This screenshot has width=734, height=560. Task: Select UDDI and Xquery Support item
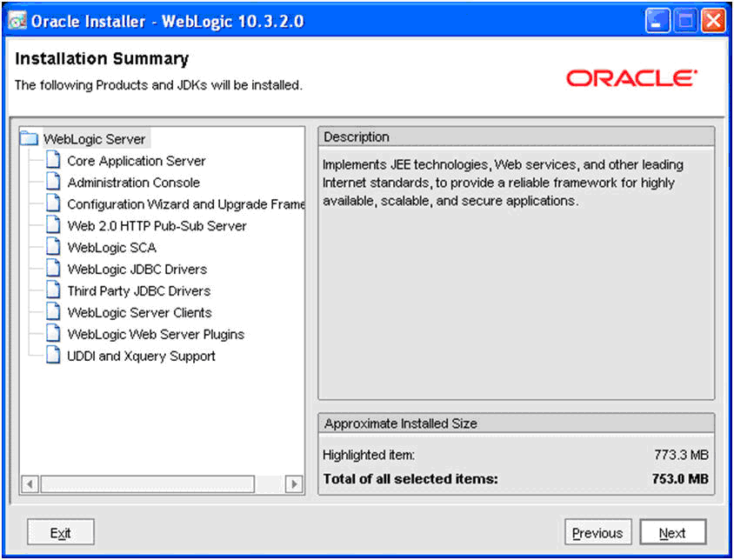pos(142,356)
